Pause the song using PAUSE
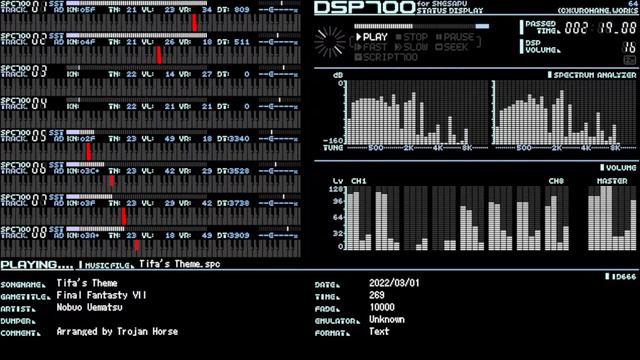 pos(455,37)
